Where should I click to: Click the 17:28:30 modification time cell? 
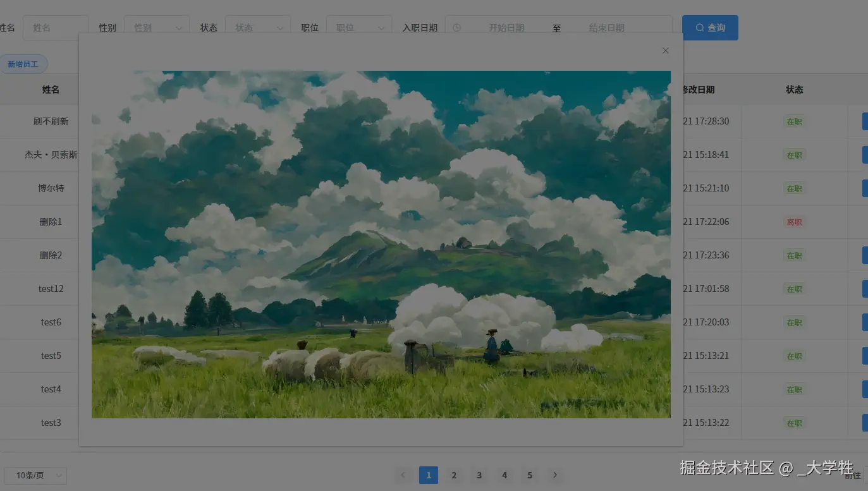click(706, 121)
